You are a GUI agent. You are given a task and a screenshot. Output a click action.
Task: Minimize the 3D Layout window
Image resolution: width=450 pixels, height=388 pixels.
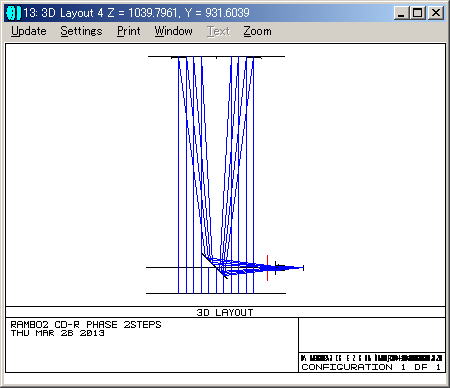[x=401, y=13]
